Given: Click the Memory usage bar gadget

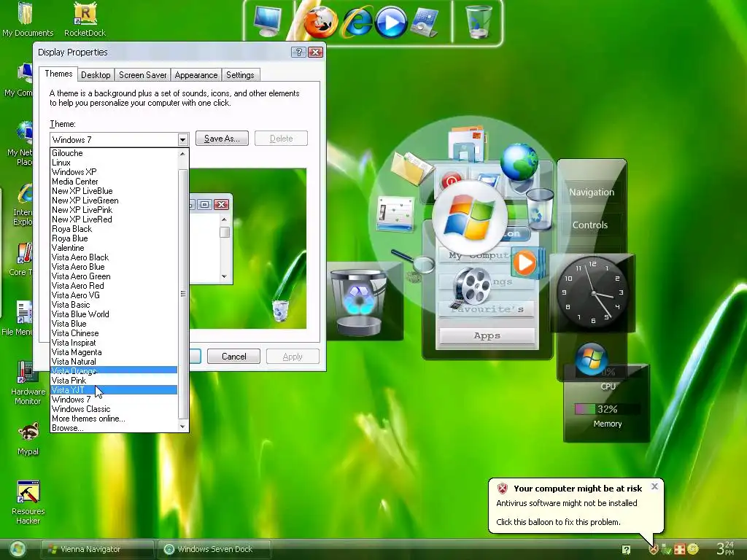Looking at the screenshot, I should pos(606,409).
